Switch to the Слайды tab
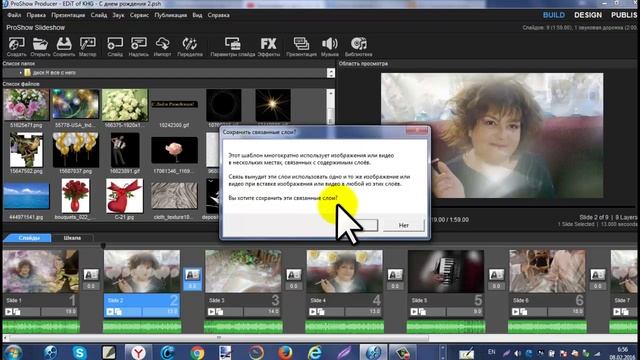Viewport: 640px width, 360px height. click(x=29, y=238)
